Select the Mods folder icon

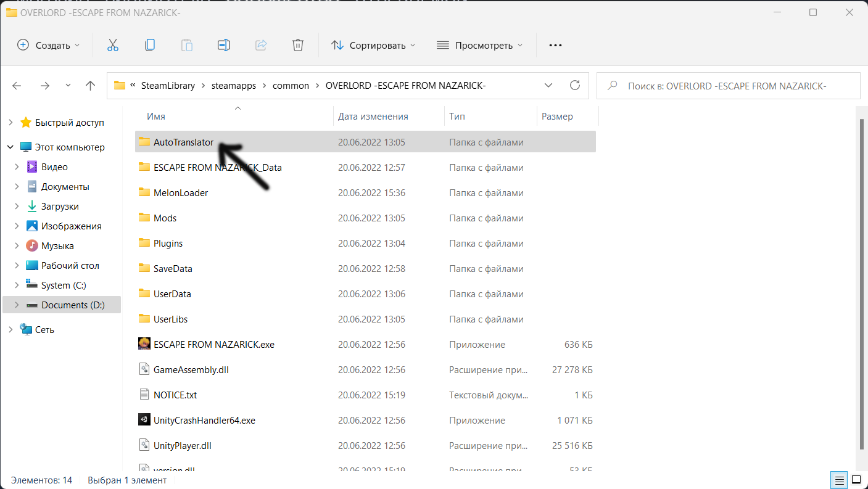click(144, 218)
